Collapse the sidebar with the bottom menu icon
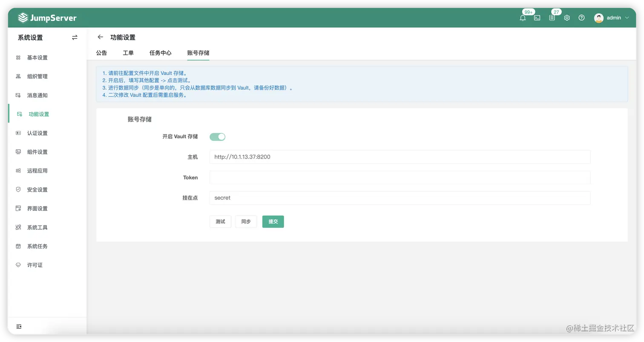Viewport: 644px width, 342px height. [19, 327]
